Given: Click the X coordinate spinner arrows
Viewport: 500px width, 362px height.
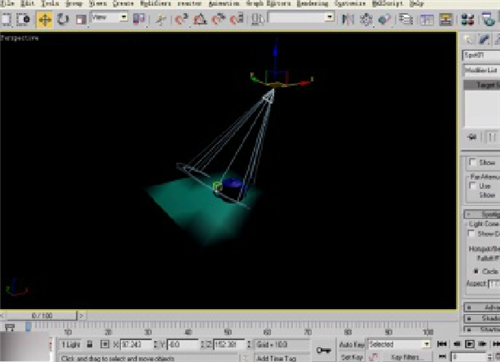Looking at the screenshot, I should pos(155,344).
